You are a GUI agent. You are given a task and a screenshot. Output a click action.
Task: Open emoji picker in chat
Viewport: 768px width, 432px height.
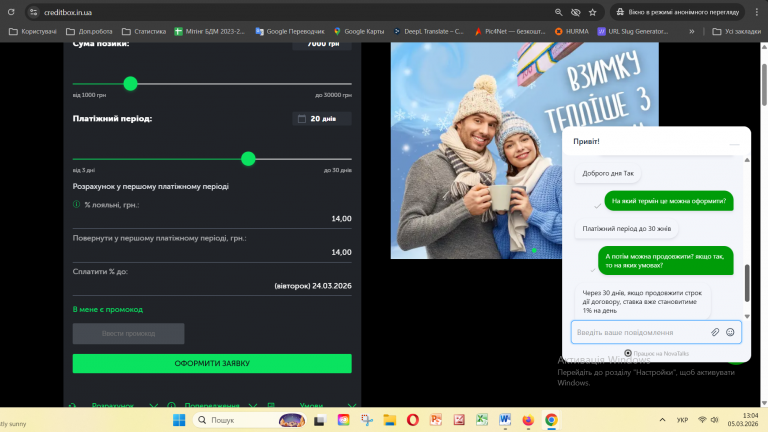730,333
